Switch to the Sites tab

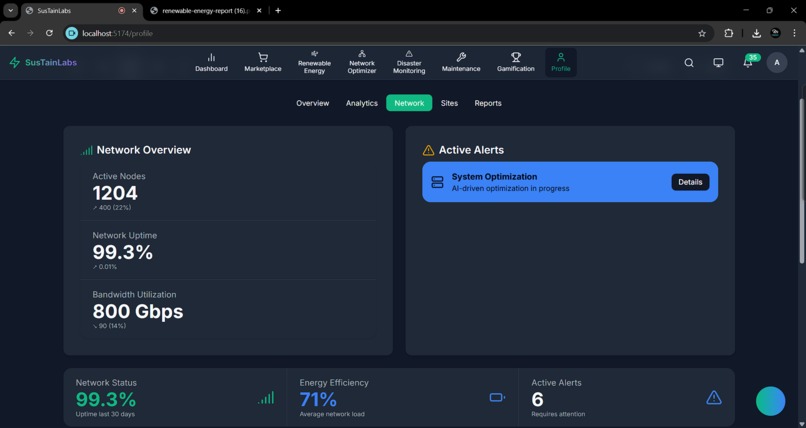449,103
